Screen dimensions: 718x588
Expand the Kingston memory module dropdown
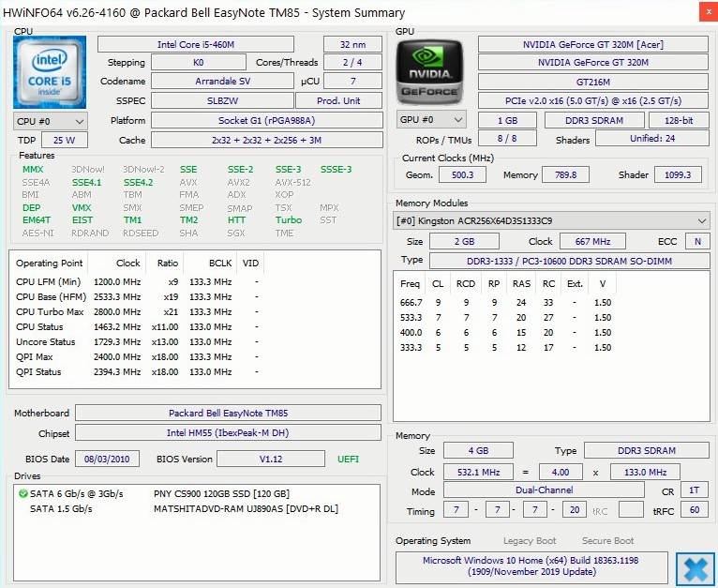click(551, 221)
